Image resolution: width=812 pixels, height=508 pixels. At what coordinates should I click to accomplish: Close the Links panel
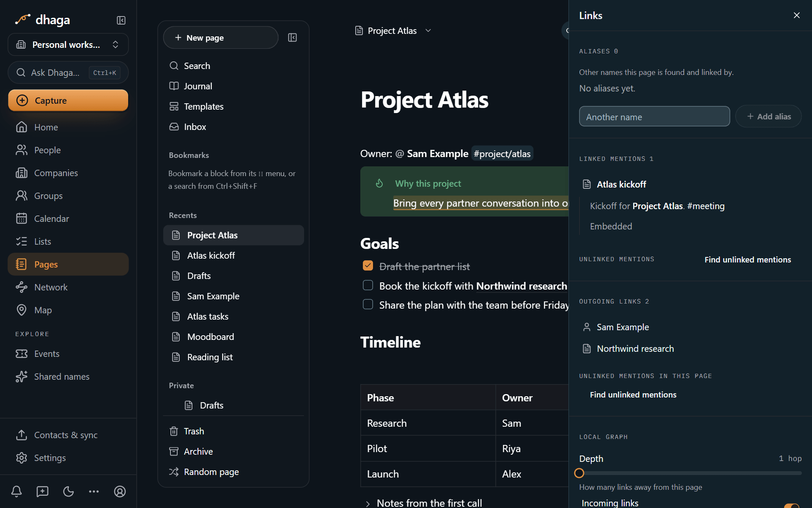(797, 16)
